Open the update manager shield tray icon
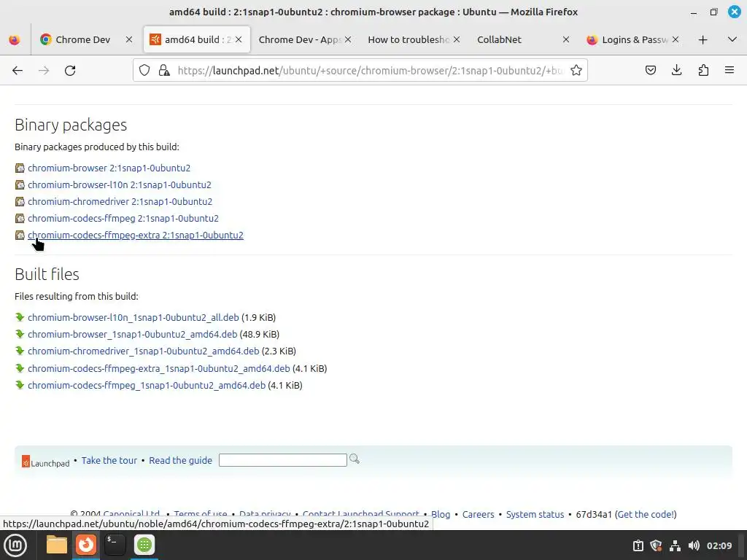Viewport: 747px width, 560px height. point(656,545)
